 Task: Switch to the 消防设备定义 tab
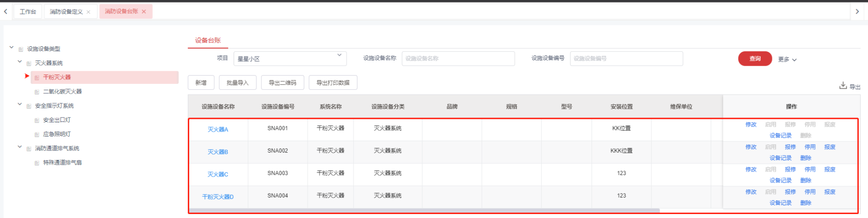[x=66, y=12]
